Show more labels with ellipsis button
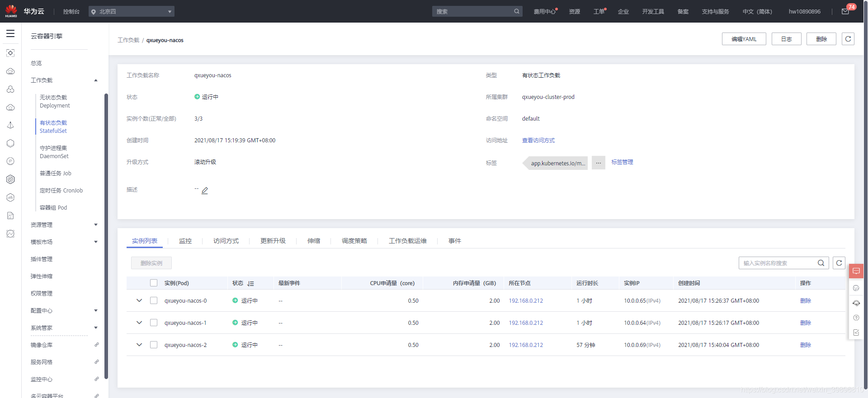Image resolution: width=868 pixels, height=398 pixels. click(x=599, y=163)
